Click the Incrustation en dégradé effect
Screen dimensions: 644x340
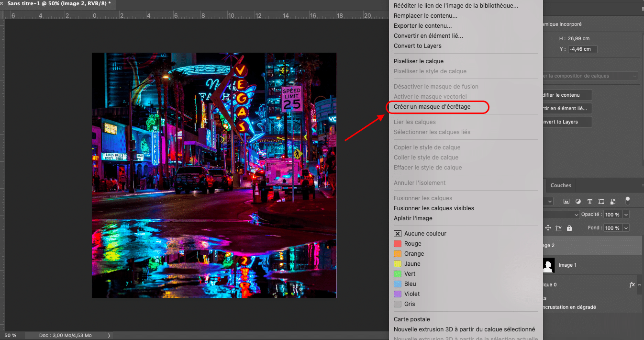point(569,307)
